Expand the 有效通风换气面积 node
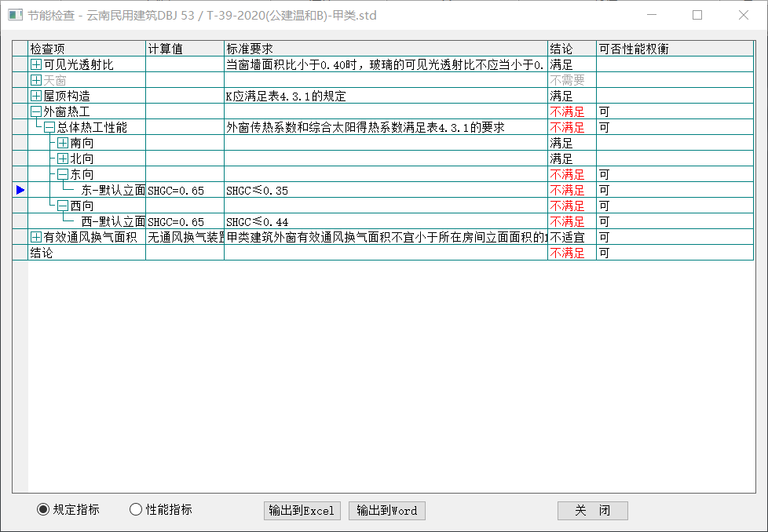This screenshot has height=532, width=768. pyautogui.click(x=36, y=237)
